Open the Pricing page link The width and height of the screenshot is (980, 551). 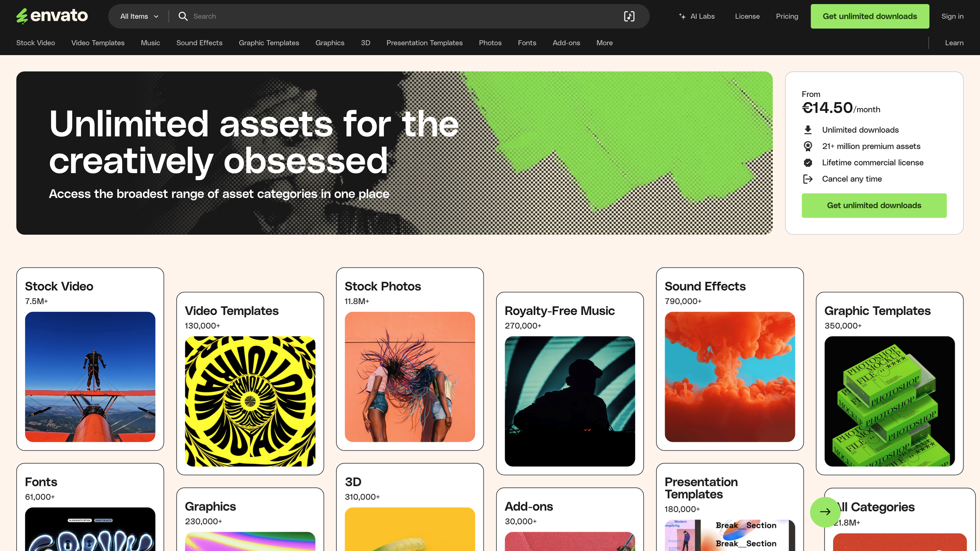point(787,16)
